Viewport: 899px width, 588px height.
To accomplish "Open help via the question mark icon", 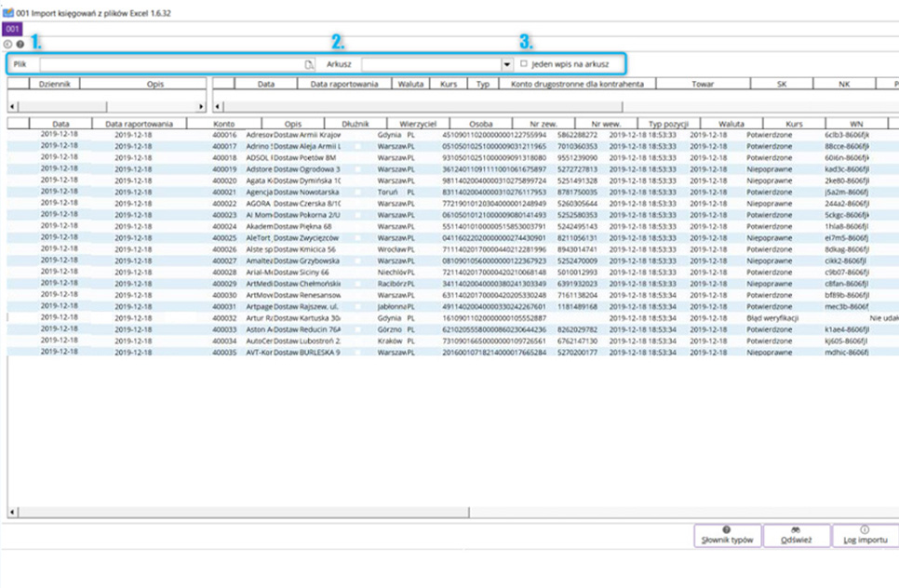I will [20, 44].
